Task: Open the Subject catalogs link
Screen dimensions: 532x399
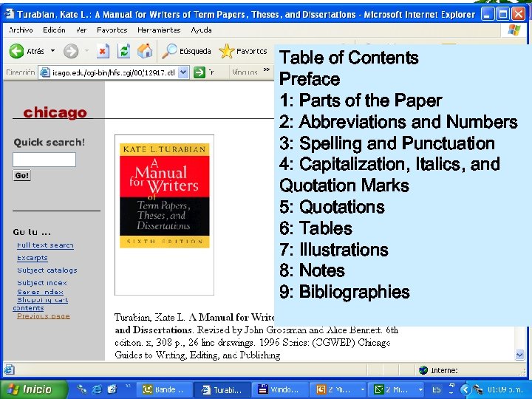Action: click(x=47, y=270)
